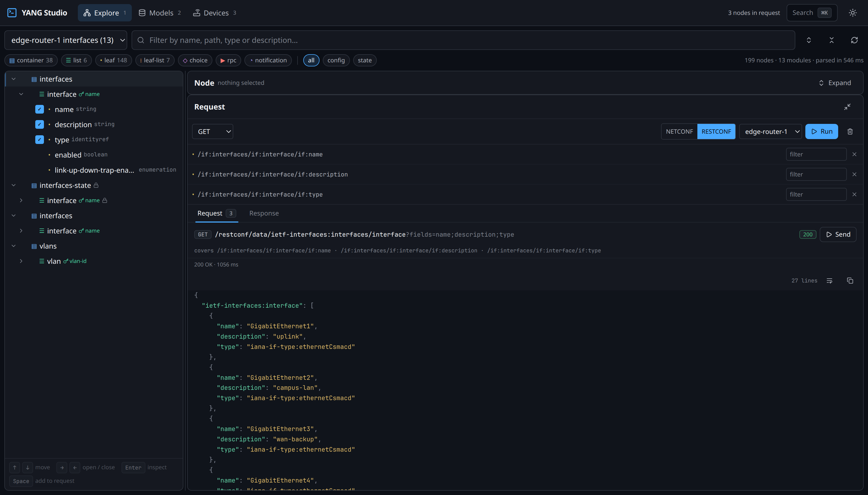Expand the vlan list node
The height and width of the screenshot is (495, 868).
click(x=21, y=261)
